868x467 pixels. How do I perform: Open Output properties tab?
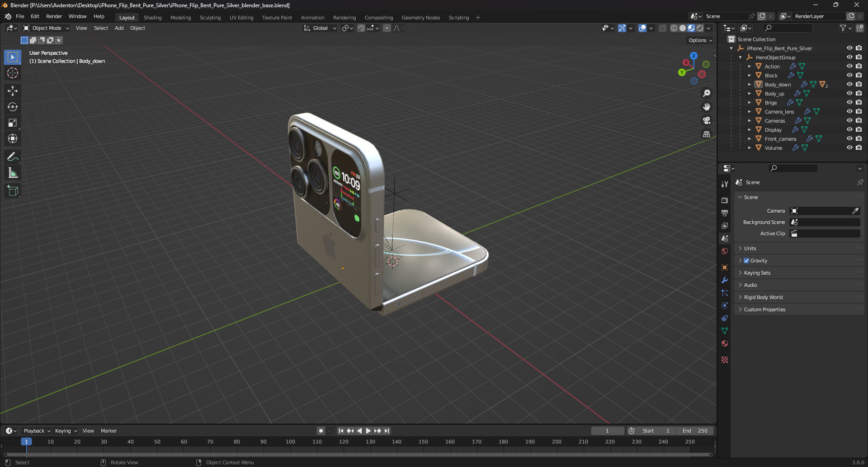coord(725,213)
